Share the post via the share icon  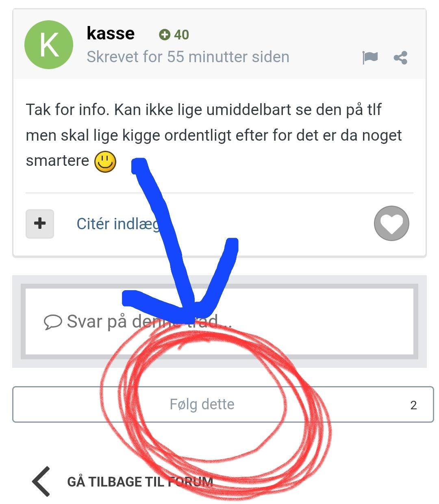point(400,58)
